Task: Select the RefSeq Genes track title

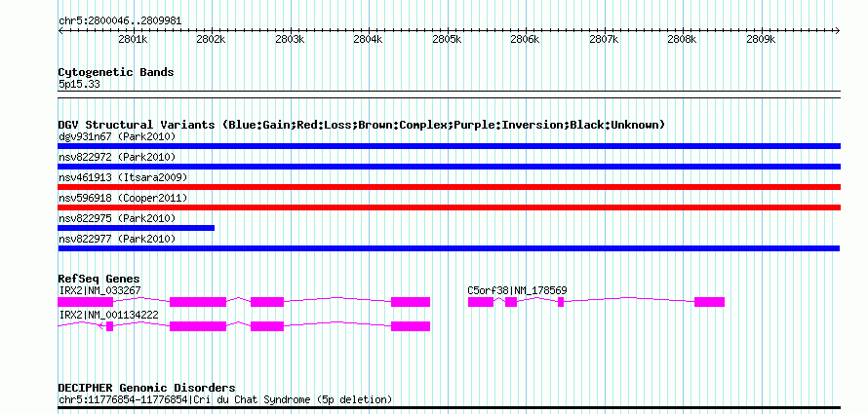Action: tap(99, 279)
